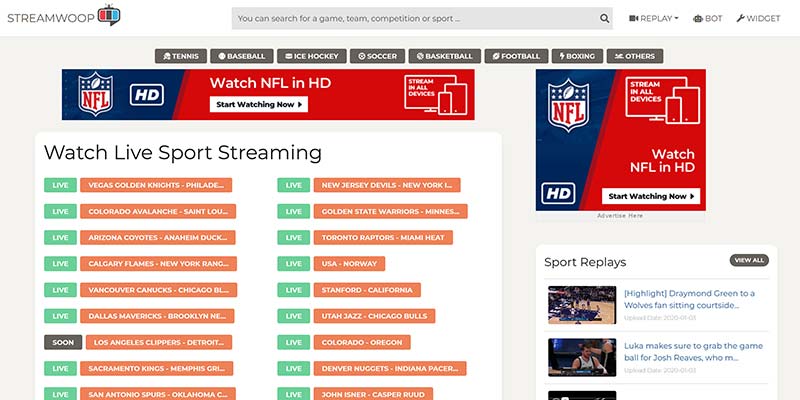This screenshot has height=400, width=800.
Task: Click the HD badge in side ad
Action: (558, 193)
